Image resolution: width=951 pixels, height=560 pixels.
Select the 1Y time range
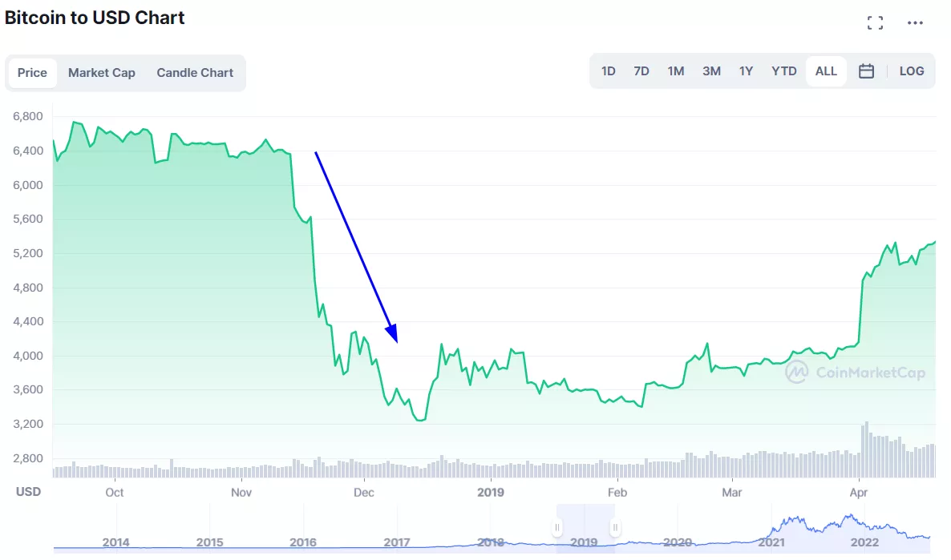point(746,71)
